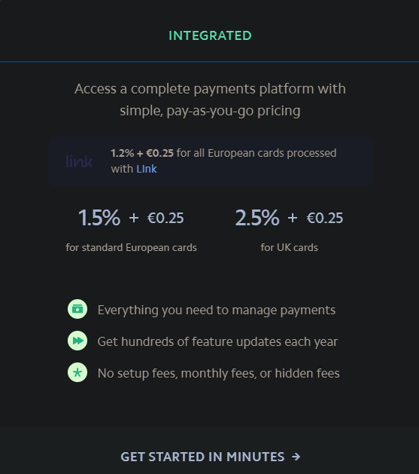Screen dimensions: 419x474
Task: Click the Link promotional banner card
Action: point(210,161)
